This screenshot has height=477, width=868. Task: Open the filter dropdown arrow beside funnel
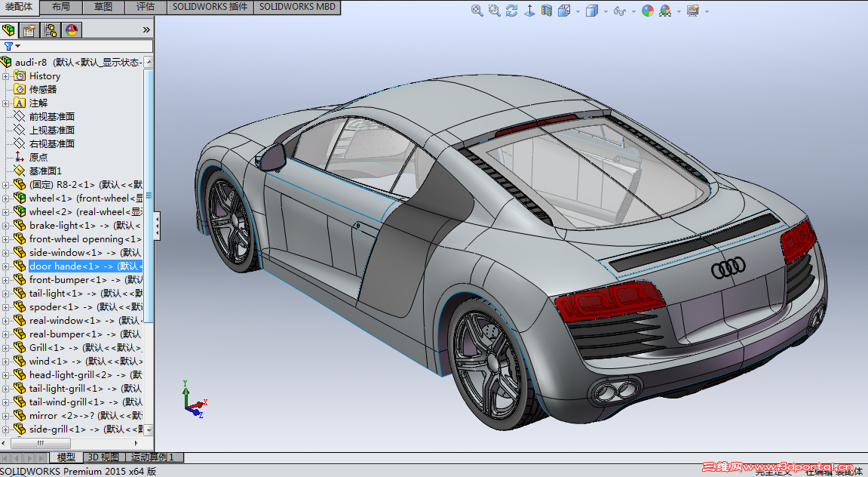pyautogui.click(x=17, y=46)
